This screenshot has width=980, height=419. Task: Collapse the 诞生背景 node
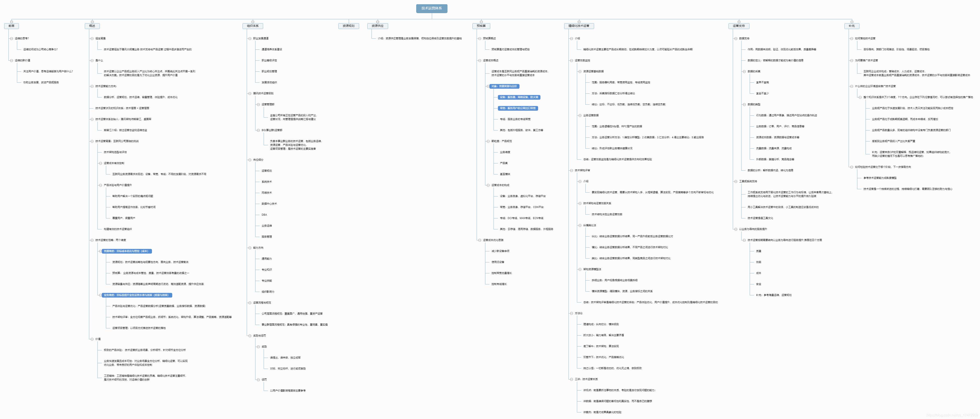[x=92, y=38]
